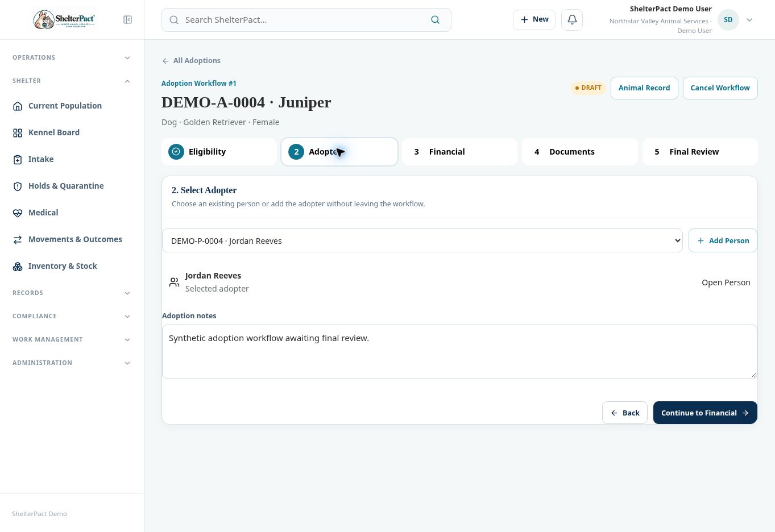Click the ShelterPact logo
The width and height of the screenshot is (775, 532).
64,20
